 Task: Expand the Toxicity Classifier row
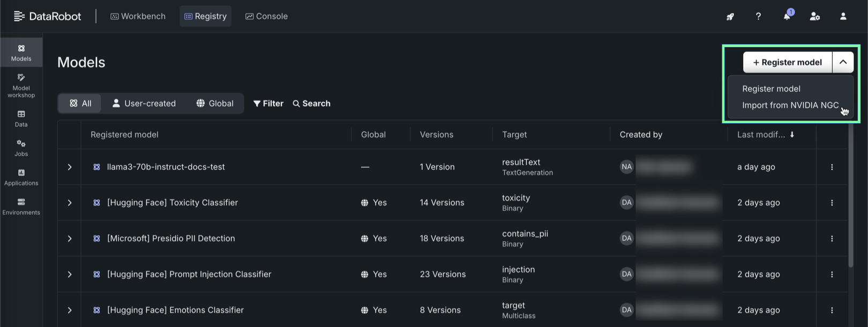[70, 203]
